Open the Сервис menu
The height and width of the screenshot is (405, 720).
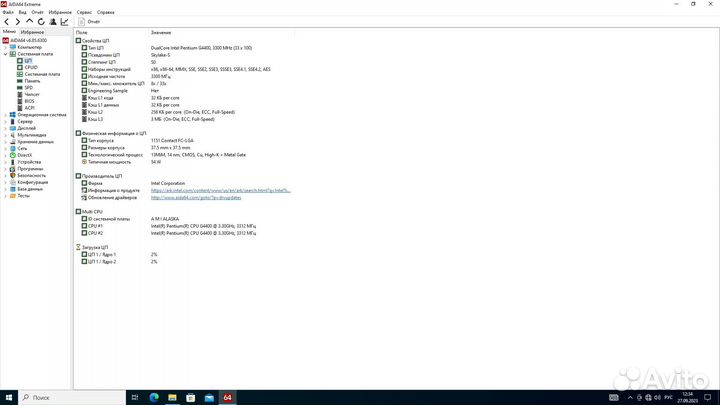tap(84, 12)
